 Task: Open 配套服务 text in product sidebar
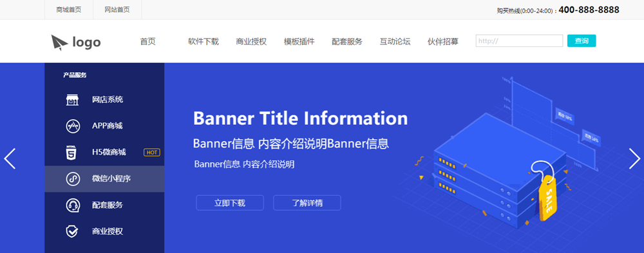108,205
